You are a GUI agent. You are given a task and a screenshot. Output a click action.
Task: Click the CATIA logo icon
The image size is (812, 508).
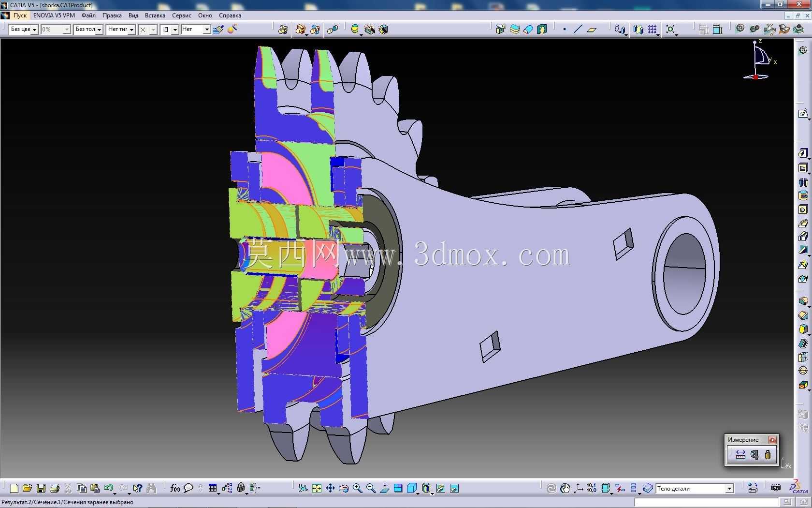798,487
